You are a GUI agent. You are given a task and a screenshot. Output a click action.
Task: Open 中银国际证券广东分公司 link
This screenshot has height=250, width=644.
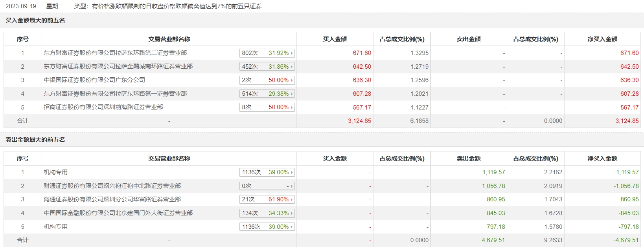pos(94,80)
